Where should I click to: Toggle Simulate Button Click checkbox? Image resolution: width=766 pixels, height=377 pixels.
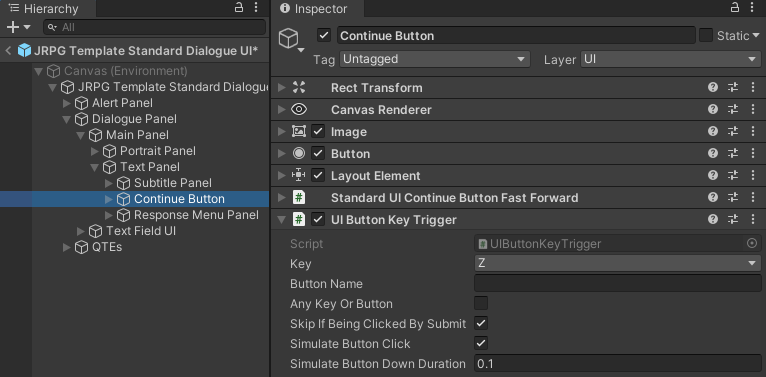481,343
